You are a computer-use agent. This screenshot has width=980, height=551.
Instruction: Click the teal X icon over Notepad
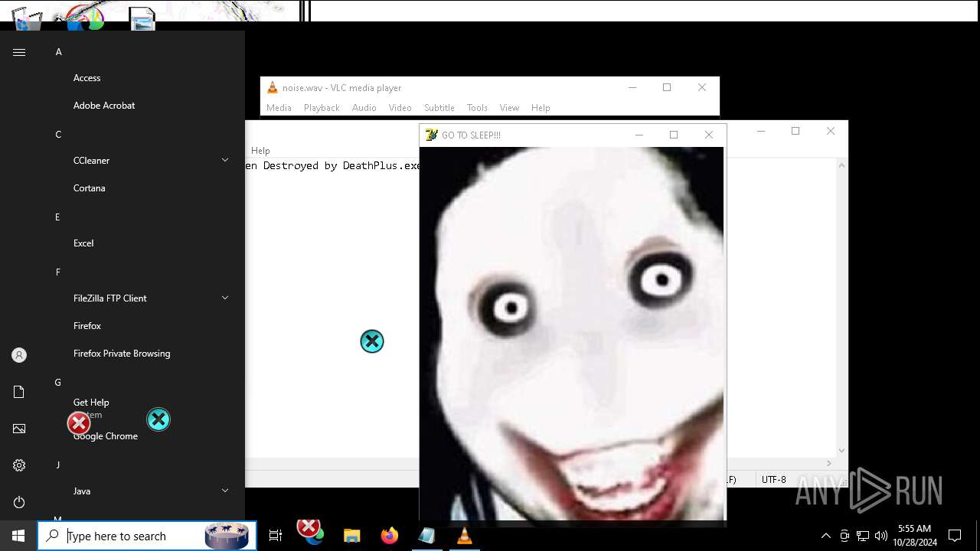pyautogui.click(x=372, y=341)
